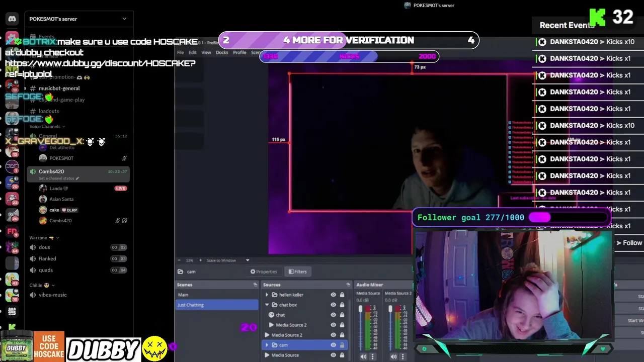
Task: Mute the Media Source audio channel
Action: pyautogui.click(x=363, y=356)
